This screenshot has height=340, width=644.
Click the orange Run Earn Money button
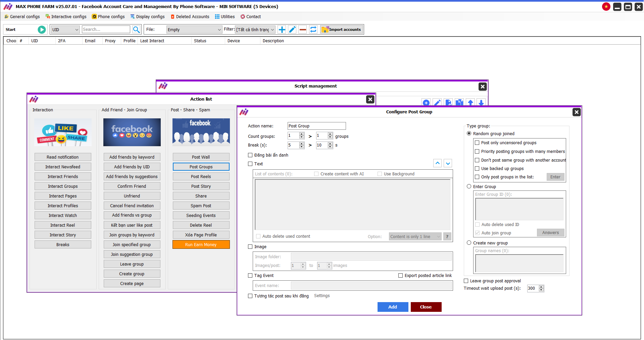pyautogui.click(x=201, y=244)
